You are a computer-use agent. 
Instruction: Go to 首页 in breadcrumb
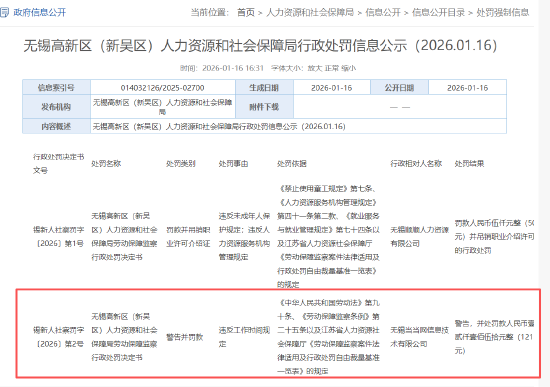246,13
